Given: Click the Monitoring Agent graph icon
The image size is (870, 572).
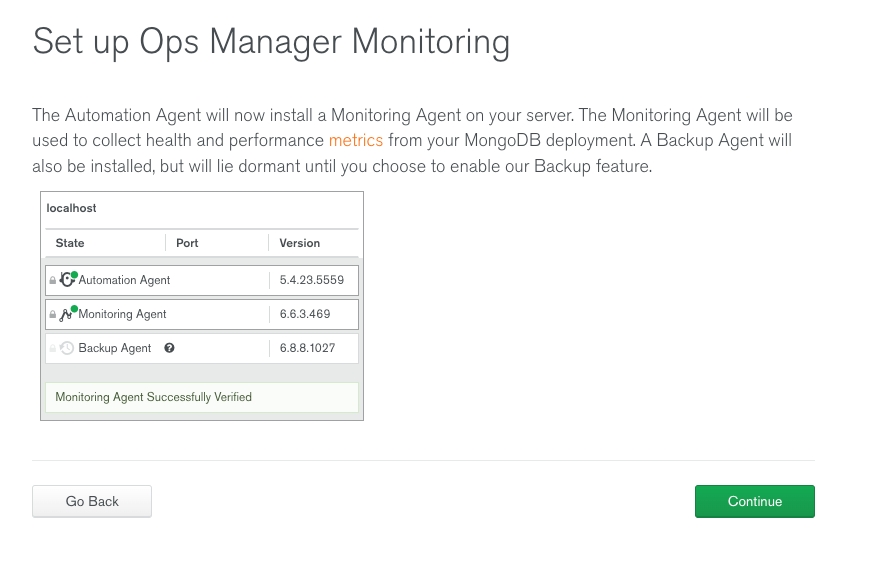Looking at the screenshot, I should [x=67, y=314].
